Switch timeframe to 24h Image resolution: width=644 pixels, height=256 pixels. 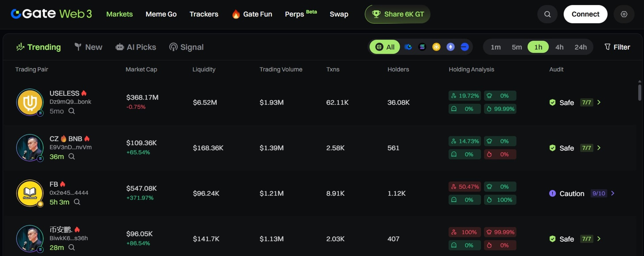point(580,47)
